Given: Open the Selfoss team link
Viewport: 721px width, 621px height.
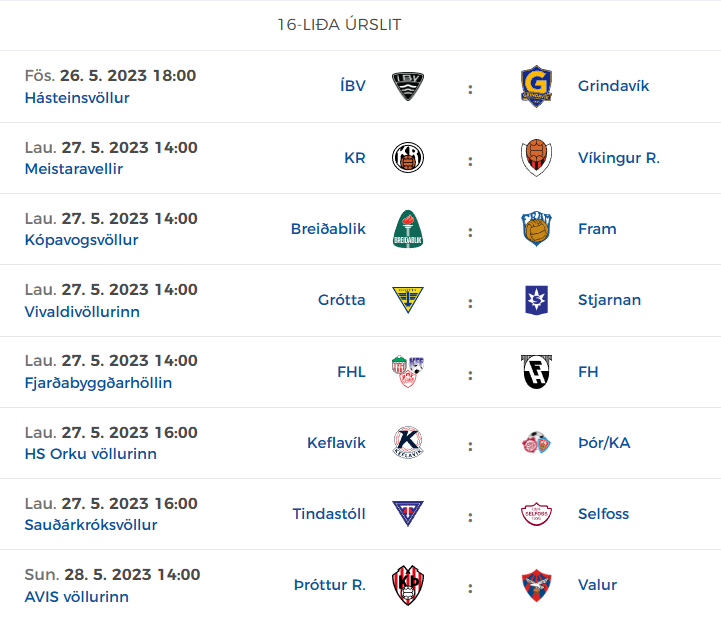Looking at the screenshot, I should coord(603,514).
